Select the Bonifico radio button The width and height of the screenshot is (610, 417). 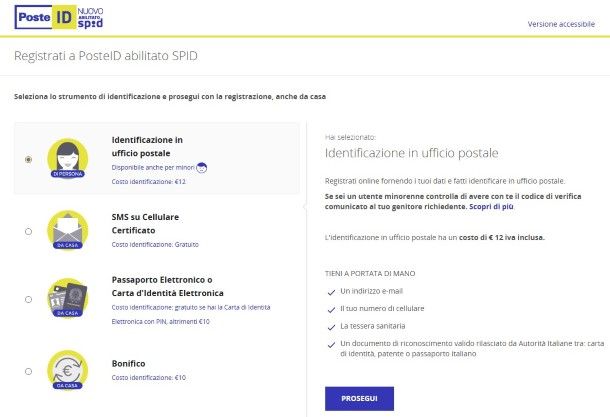(28, 371)
